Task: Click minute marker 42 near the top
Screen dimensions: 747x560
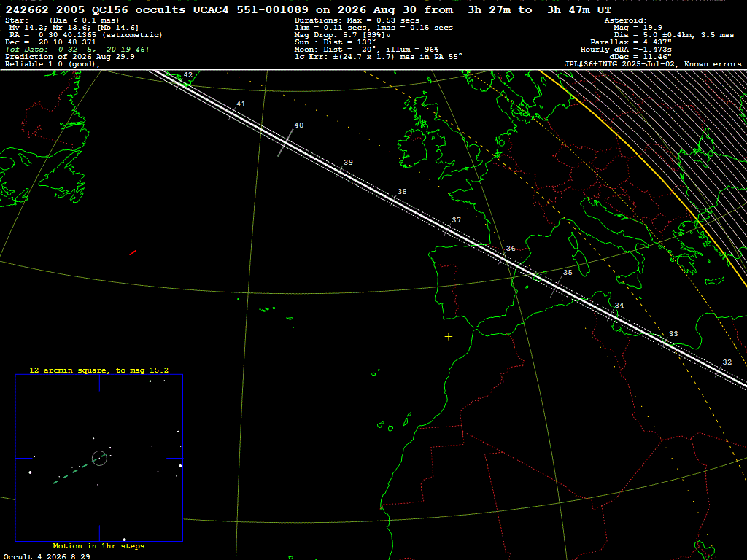Action: pyautogui.click(x=188, y=75)
